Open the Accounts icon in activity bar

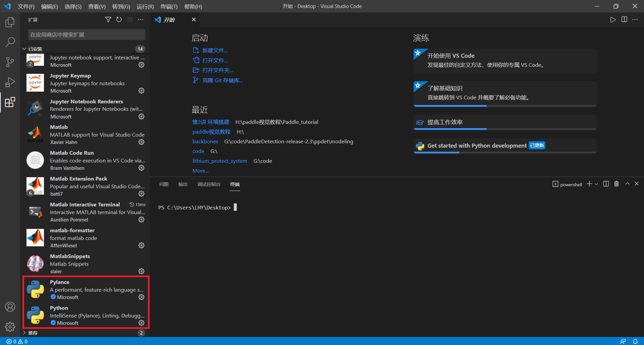[x=10, y=307]
